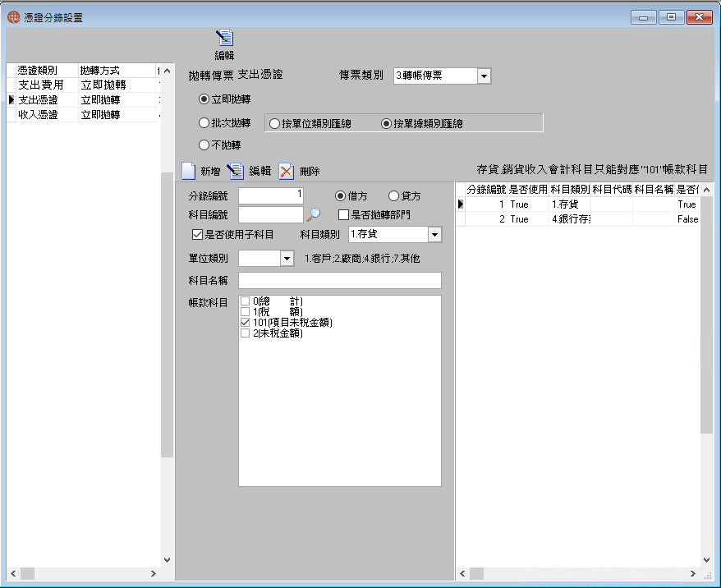Select 支出費用 row in voucher list
The width and height of the screenshot is (721, 588).
click(84, 85)
